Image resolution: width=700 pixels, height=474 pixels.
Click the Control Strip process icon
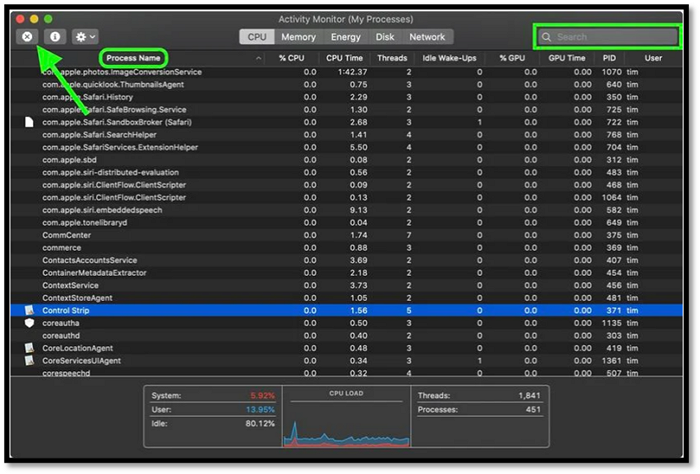(29, 311)
